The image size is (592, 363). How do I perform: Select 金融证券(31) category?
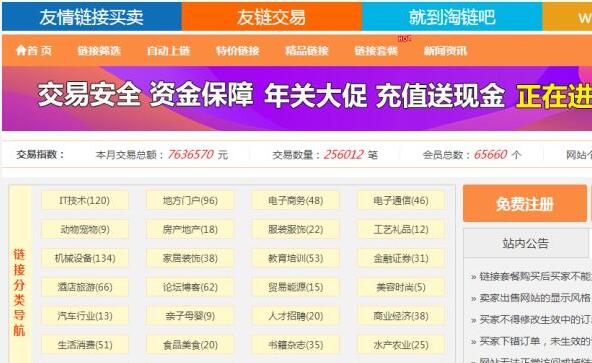tap(401, 258)
